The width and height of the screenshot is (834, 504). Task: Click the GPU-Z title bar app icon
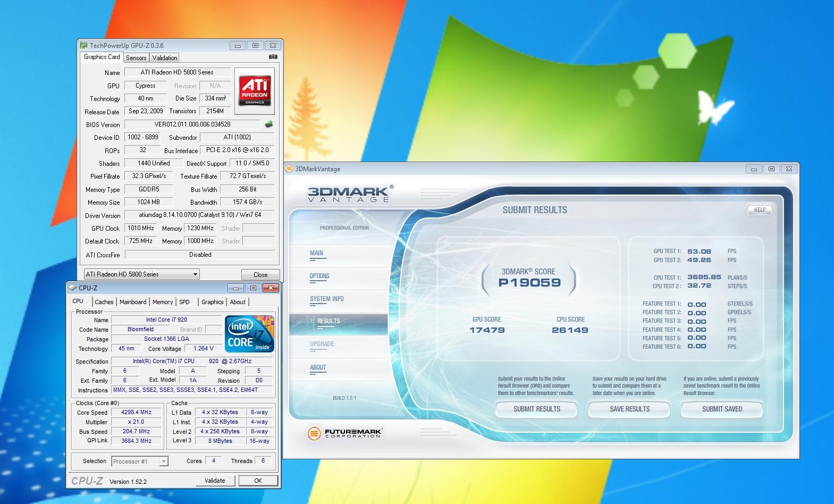pos(83,46)
